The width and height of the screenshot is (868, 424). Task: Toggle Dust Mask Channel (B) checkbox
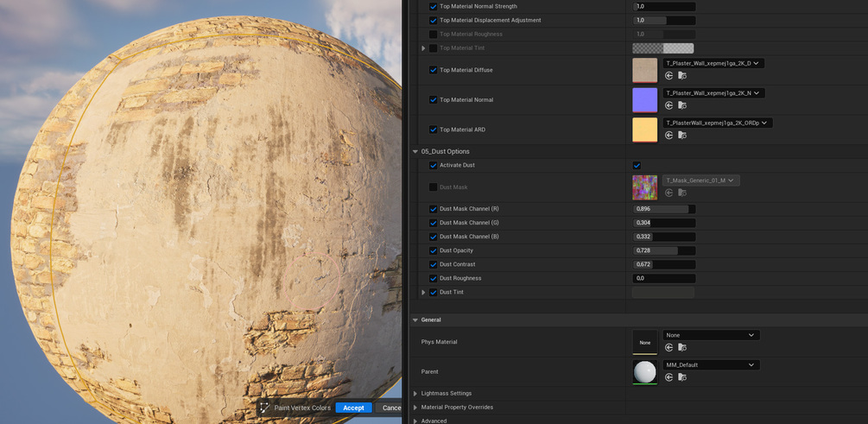pyautogui.click(x=433, y=237)
